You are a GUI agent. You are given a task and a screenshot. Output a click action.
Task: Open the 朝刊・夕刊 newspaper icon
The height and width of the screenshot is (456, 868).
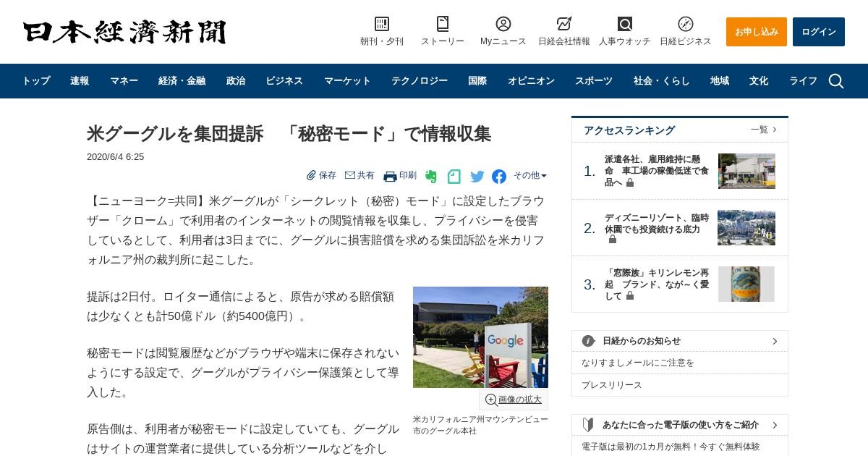[x=382, y=24]
